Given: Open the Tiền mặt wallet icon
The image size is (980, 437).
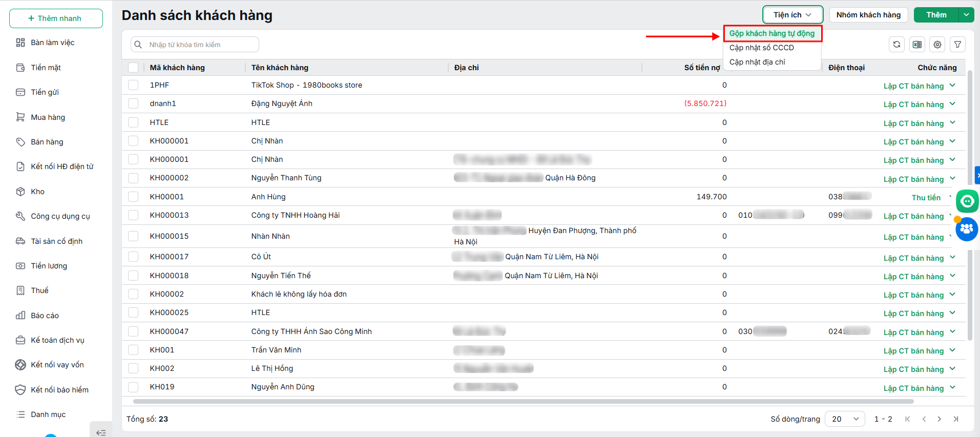Looking at the screenshot, I should 20,68.
